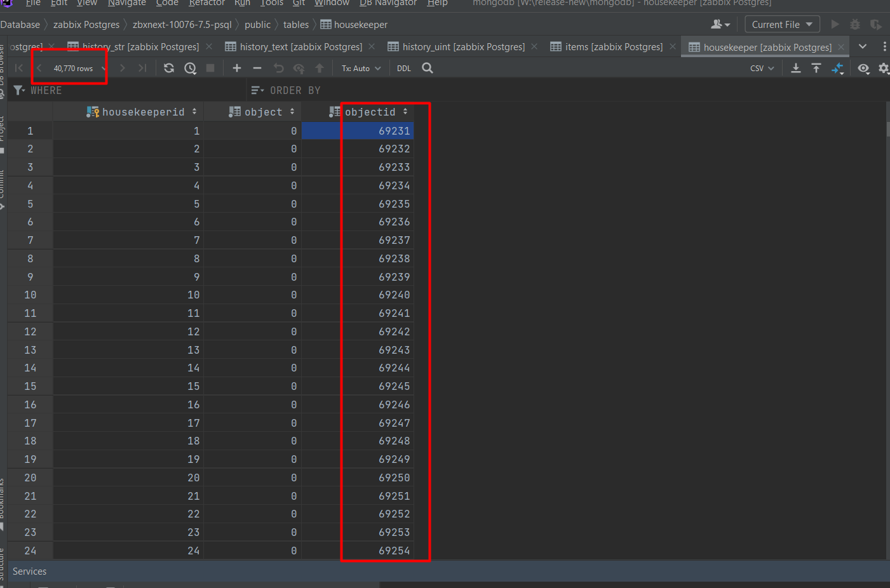Add a new row with plus icon
Screen dimensions: 890x588
pos(237,68)
